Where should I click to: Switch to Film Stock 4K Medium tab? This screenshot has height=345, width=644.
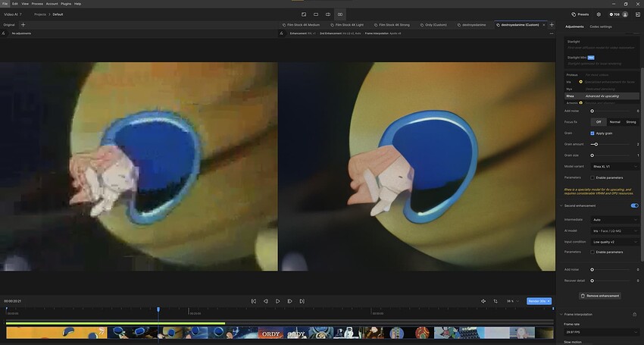(x=301, y=25)
